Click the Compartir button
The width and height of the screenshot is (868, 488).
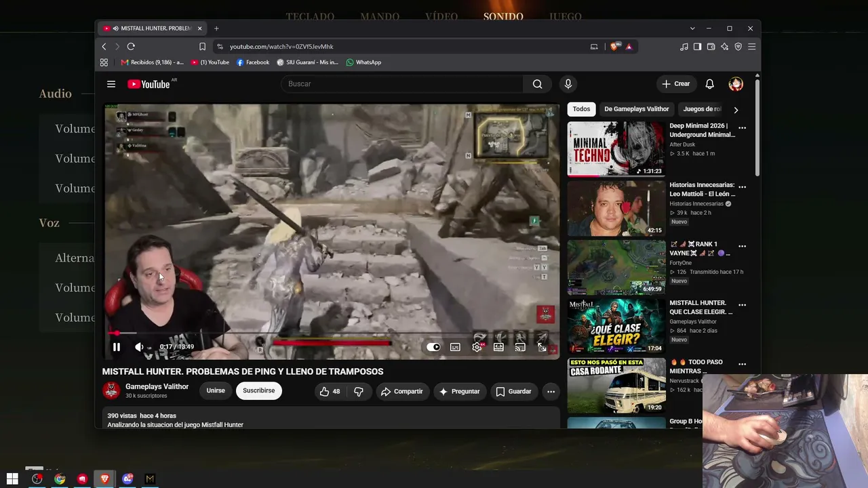[x=401, y=391]
